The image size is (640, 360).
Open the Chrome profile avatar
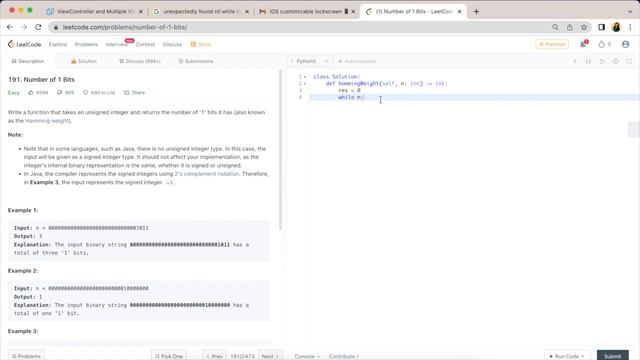click(616, 27)
